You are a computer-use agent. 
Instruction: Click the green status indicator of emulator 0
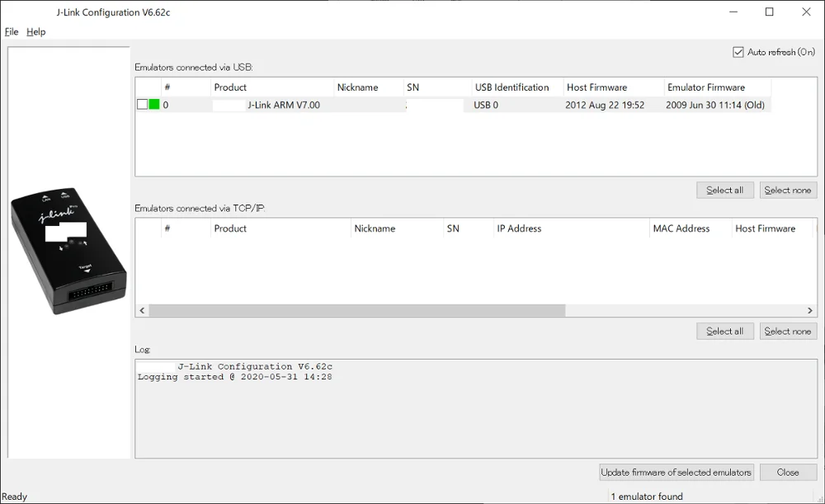154,104
